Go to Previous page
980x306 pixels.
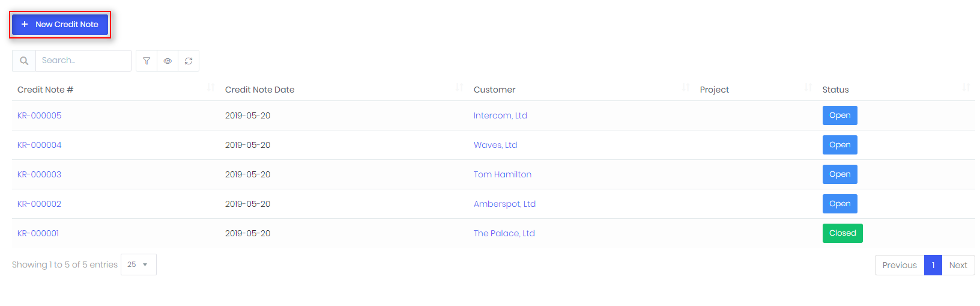[x=900, y=265]
